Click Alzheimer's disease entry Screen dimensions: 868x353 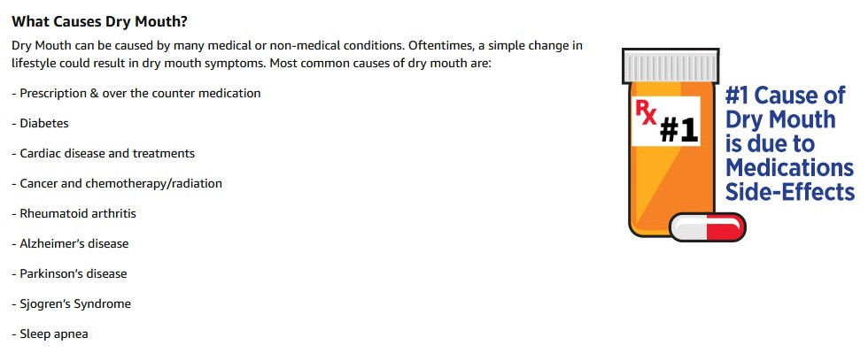pos(70,243)
